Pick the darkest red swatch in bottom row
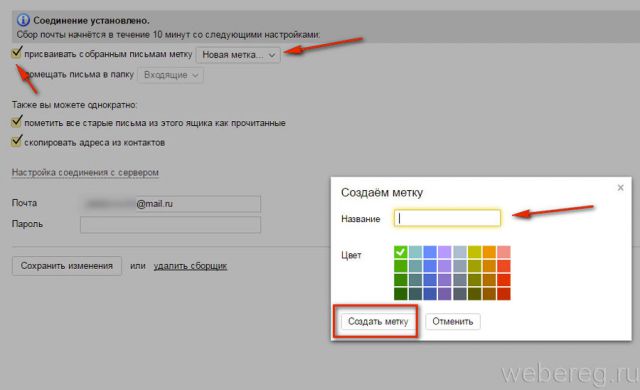The width and height of the screenshot is (640, 390). tap(504, 294)
